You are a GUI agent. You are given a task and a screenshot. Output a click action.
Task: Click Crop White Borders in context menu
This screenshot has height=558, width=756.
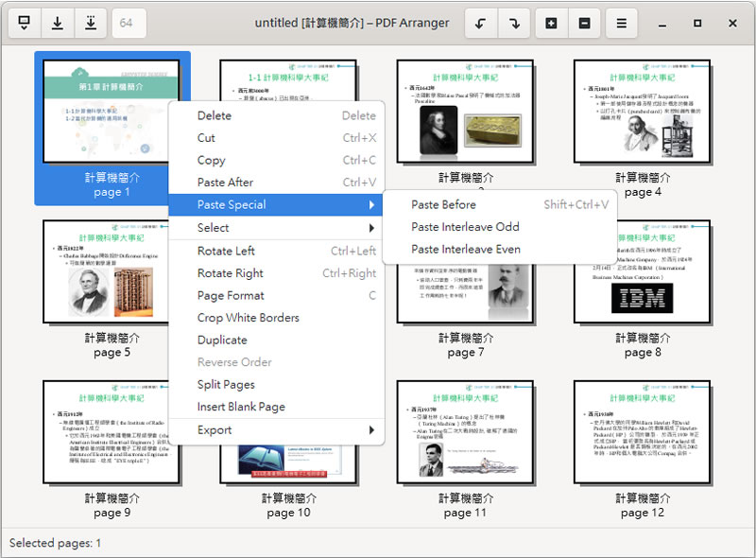click(248, 318)
